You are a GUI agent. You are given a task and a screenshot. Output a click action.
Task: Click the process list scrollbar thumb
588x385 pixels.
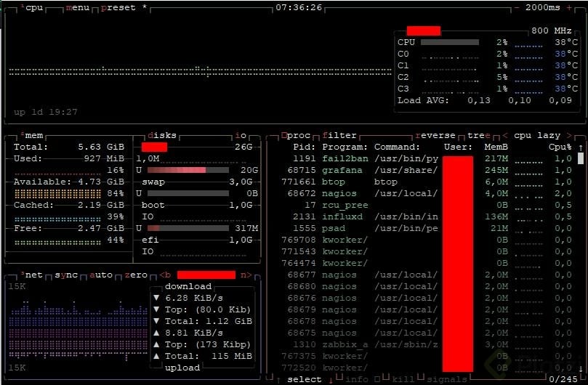point(581,158)
